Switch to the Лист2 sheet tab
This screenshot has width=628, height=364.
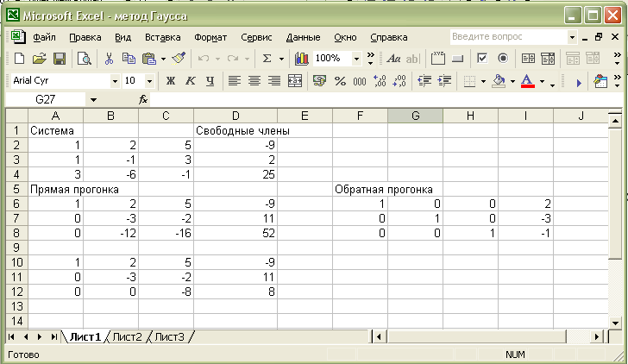(x=127, y=336)
